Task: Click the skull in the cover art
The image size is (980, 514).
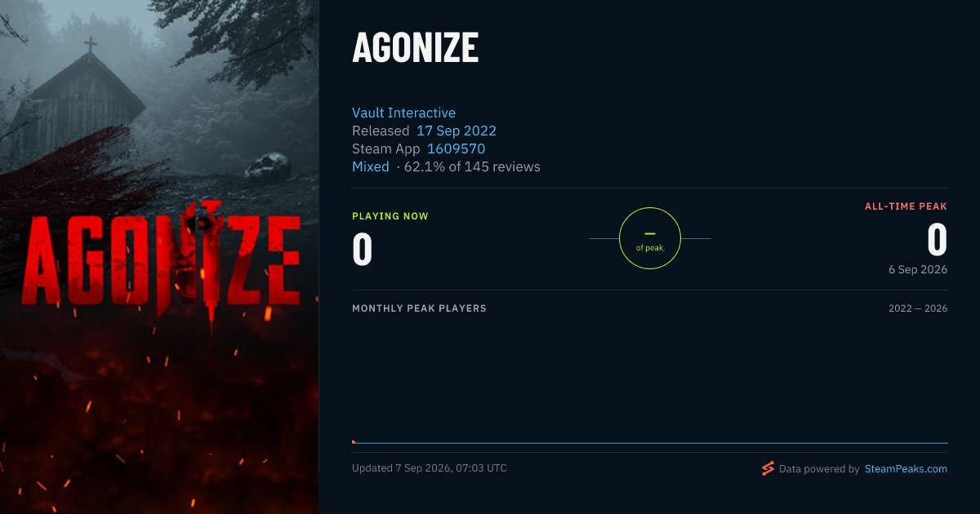Action: (267, 166)
